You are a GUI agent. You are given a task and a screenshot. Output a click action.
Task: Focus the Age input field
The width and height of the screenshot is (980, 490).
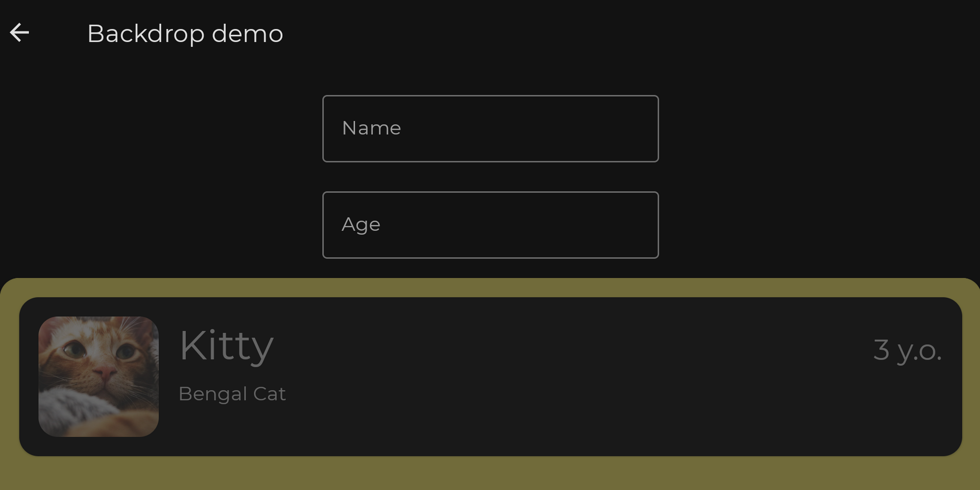pos(490,225)
